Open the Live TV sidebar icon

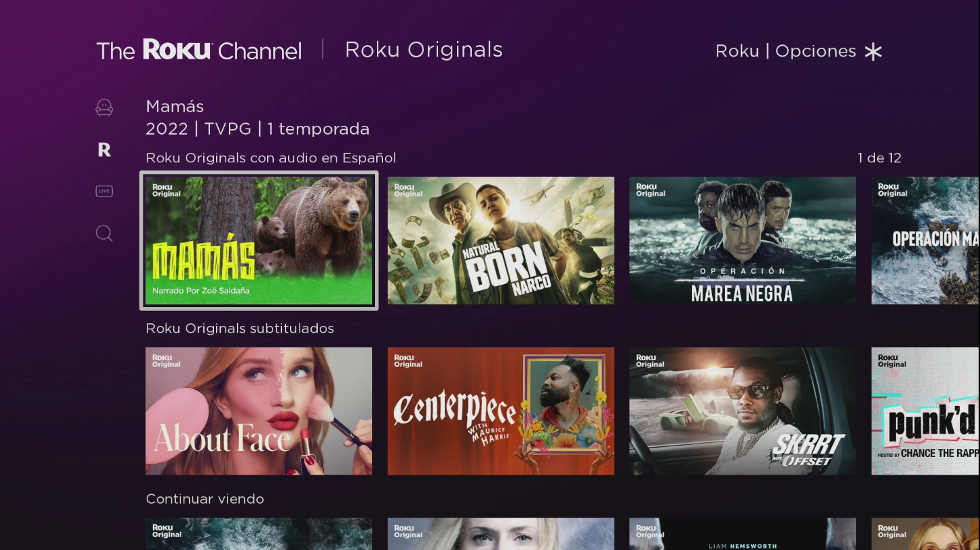click(104, 191)
